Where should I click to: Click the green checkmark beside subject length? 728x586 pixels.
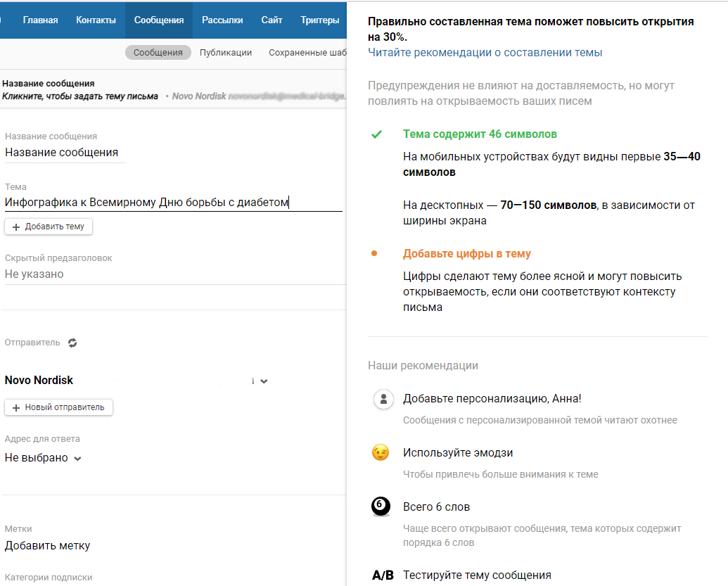(377, 134)
